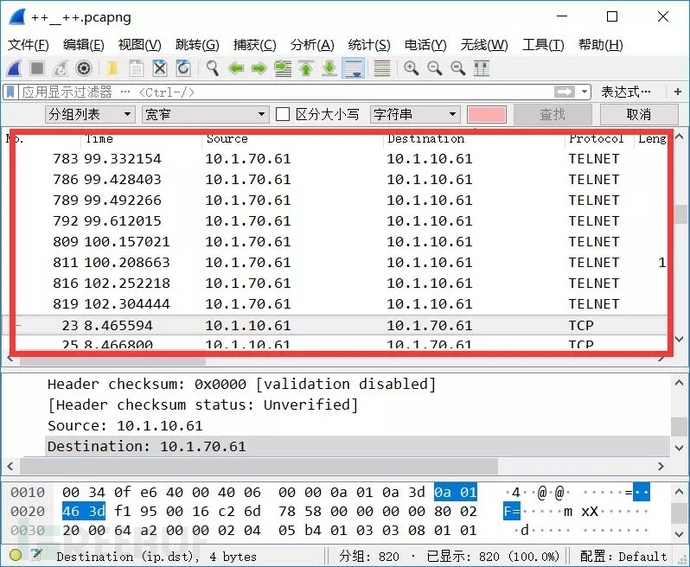The image size is (690, 567).
Task: Open the 编辑(E) menu
Action: point(84,45)
